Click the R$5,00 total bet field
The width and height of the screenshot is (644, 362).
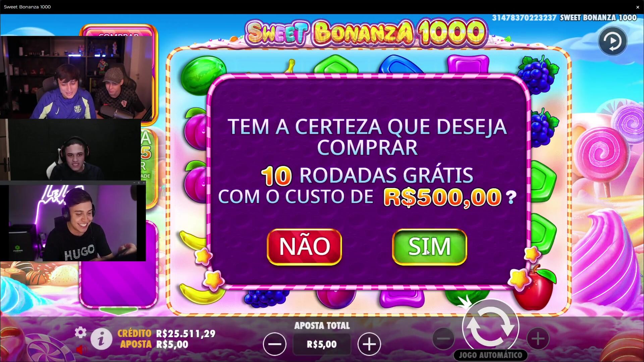[x=322, y=345]
